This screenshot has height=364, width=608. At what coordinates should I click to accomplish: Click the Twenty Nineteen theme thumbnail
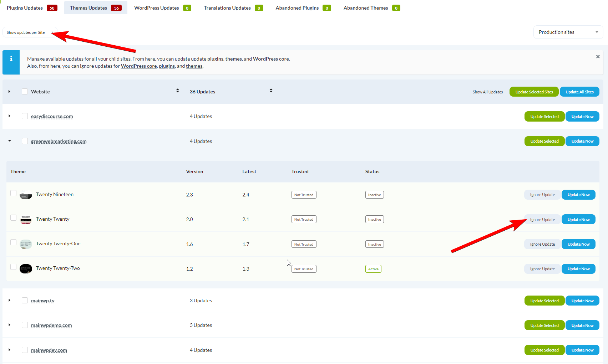click(x=25, y=195)
